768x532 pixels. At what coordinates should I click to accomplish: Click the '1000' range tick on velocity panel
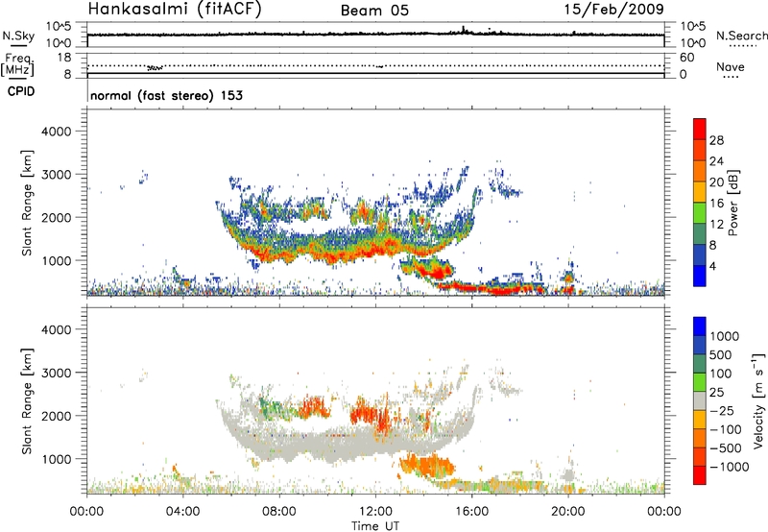[57, 459]
